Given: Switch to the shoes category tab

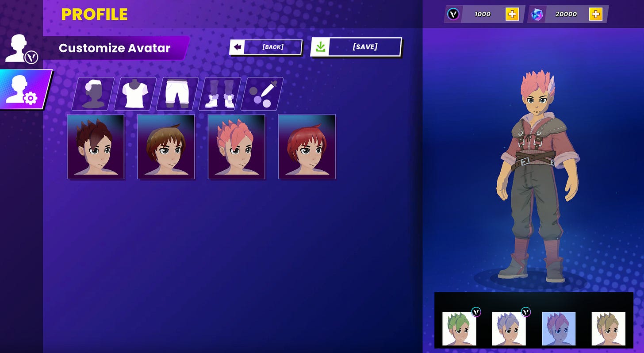Looking at the screenshot, I should pos(220,94).
